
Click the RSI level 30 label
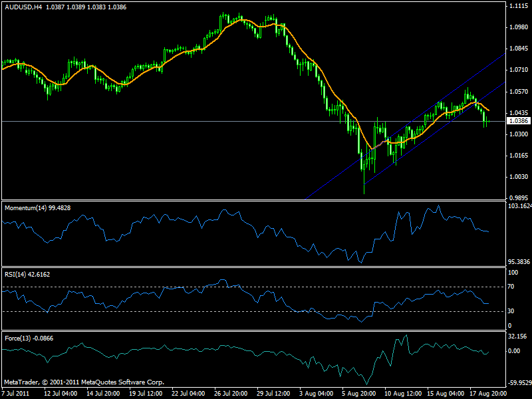511,311
